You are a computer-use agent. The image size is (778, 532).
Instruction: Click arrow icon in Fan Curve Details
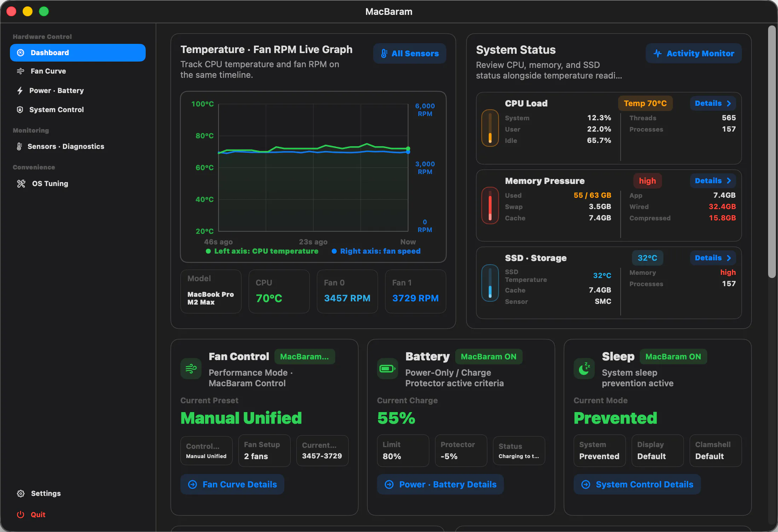point(193,484)
